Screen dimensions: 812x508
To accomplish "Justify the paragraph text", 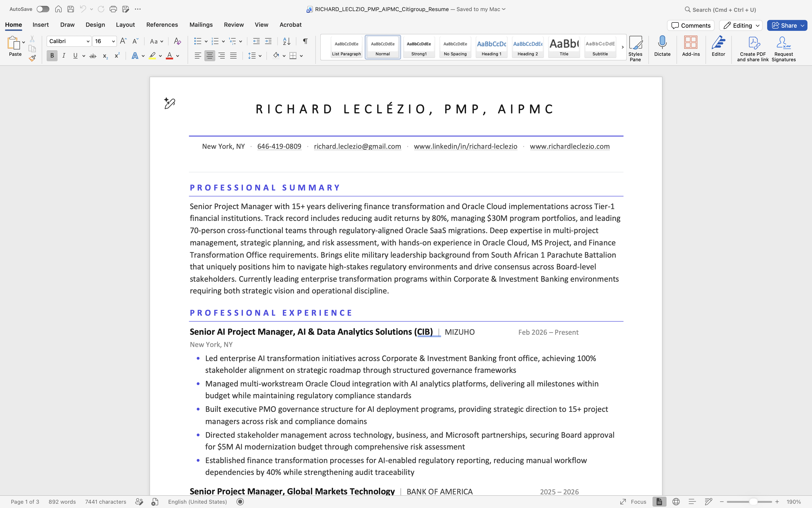I will point(233,56).
